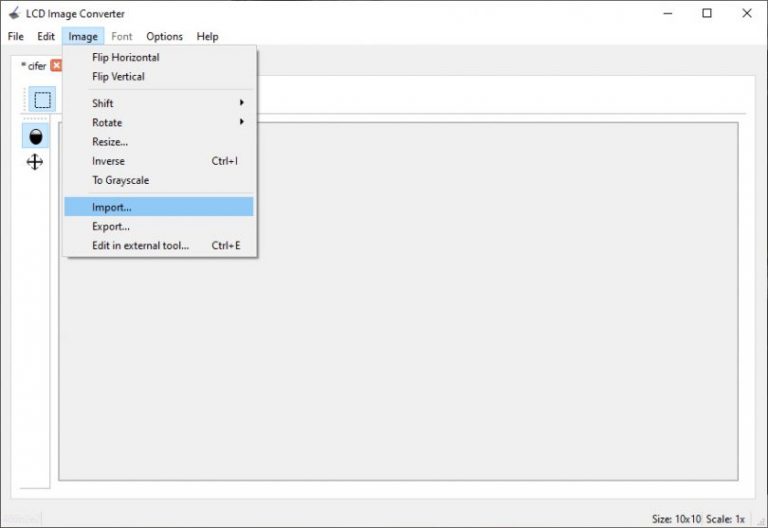Open the Options menu

[164, 36]
